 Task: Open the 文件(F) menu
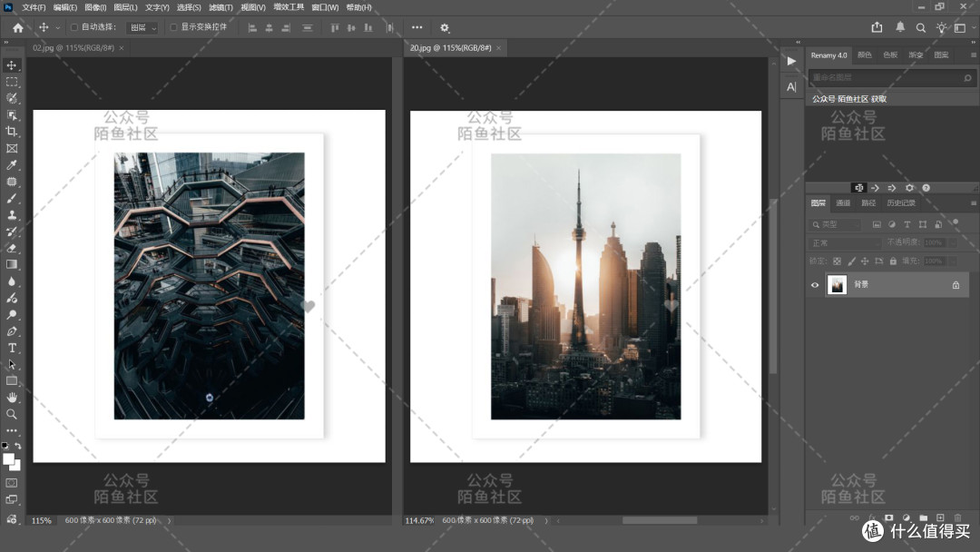pyautogui.click(x=34, y=7)
